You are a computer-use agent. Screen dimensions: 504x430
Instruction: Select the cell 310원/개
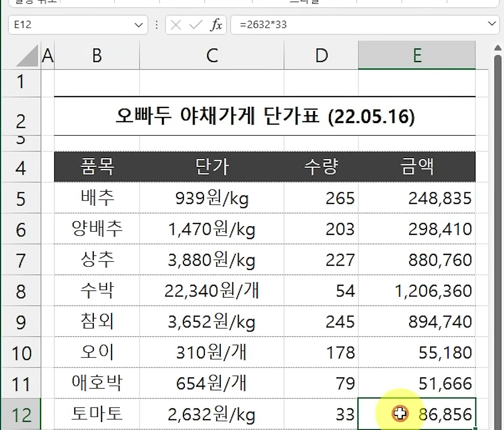pos(212,352)
